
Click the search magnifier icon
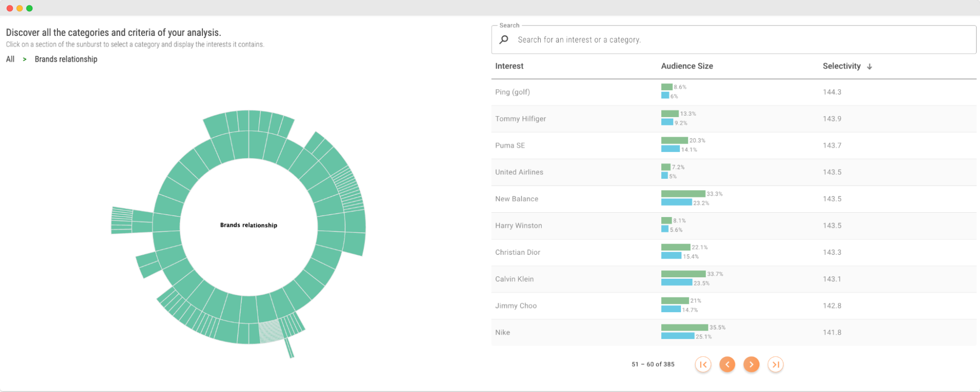coord(503,40)
